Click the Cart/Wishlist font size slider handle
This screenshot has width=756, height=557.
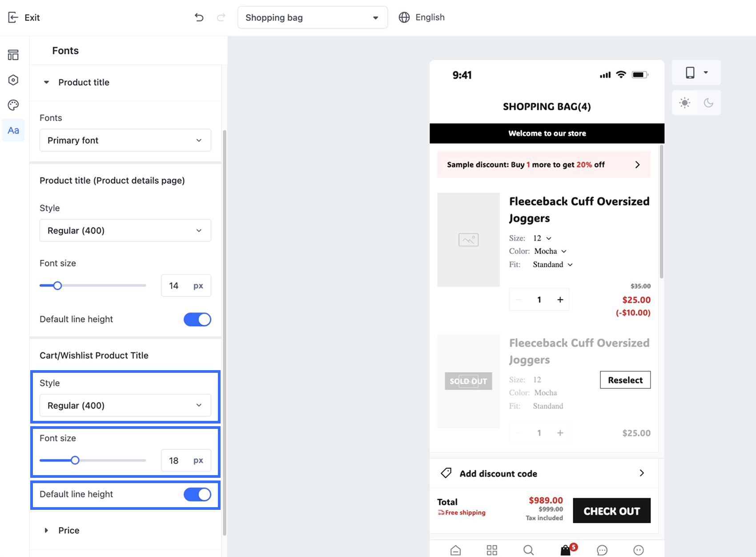click(75, 460)
